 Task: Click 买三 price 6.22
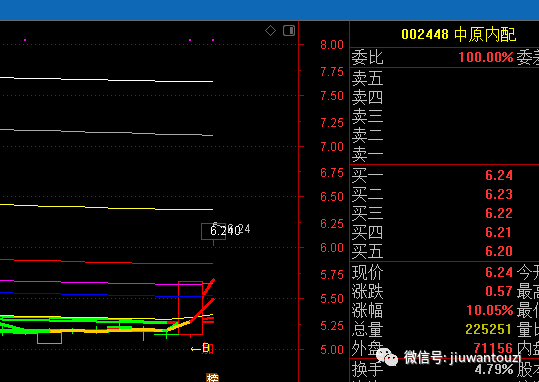tap(499, 213)
